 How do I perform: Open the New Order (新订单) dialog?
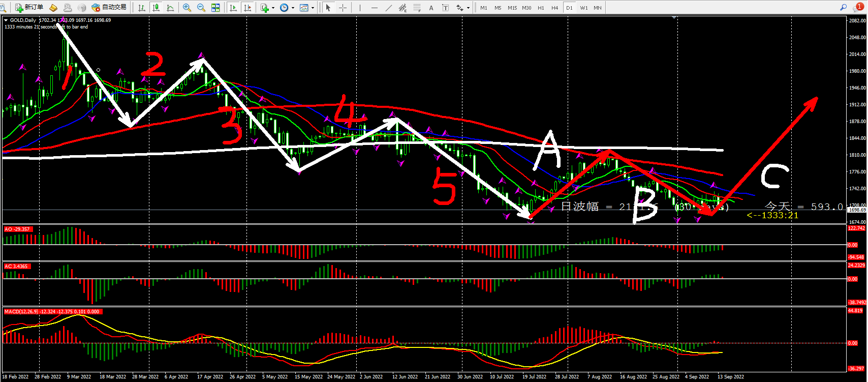[29, 8]
